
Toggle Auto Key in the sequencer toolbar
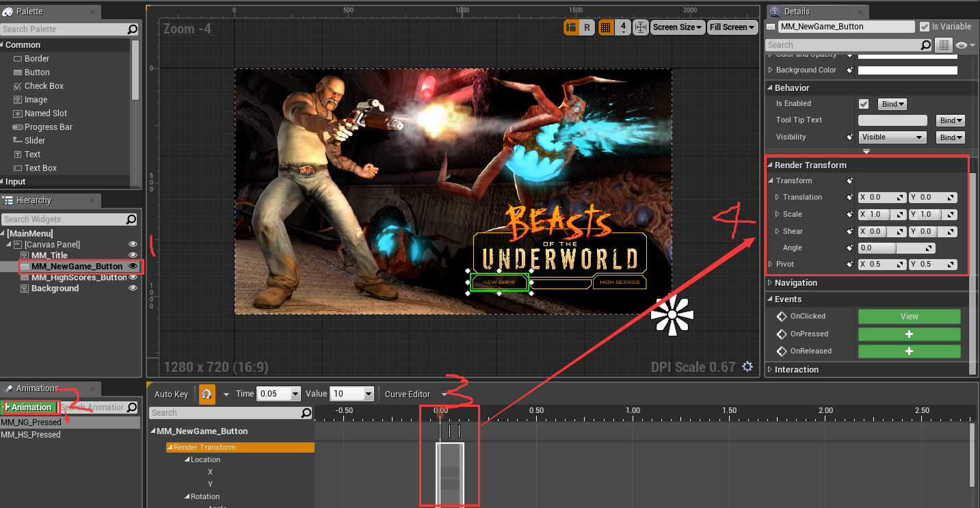tap(171, 394)
